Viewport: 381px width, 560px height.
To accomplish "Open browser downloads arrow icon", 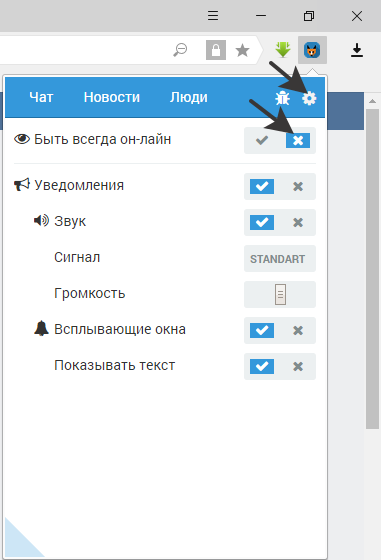I will [357, 50].
